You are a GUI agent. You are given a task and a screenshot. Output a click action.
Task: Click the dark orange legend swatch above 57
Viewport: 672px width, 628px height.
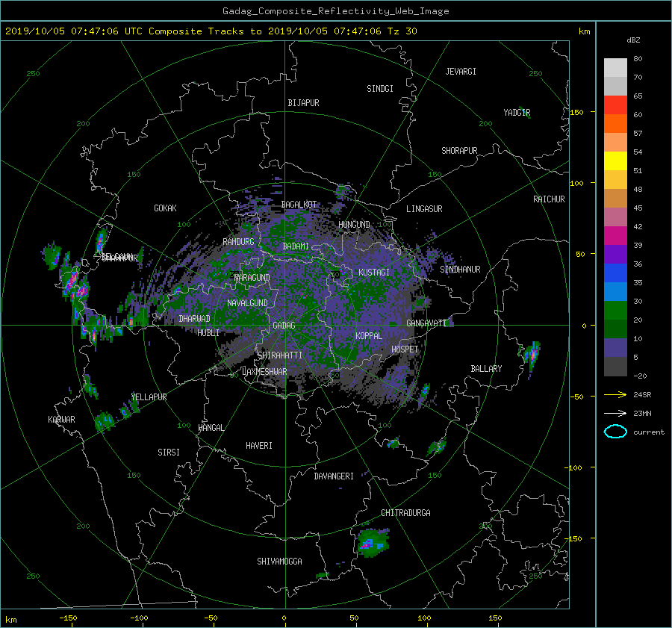pos(615,123)
